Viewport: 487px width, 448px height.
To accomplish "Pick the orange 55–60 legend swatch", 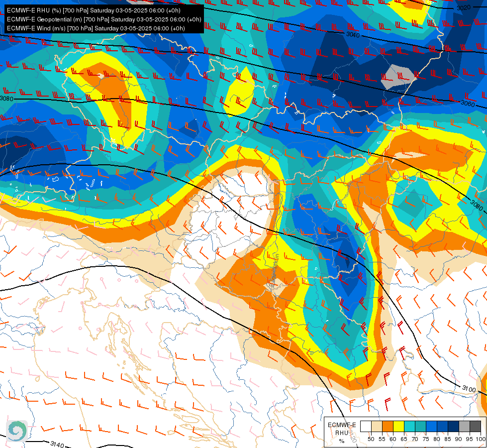I will [x=388, y=427].
